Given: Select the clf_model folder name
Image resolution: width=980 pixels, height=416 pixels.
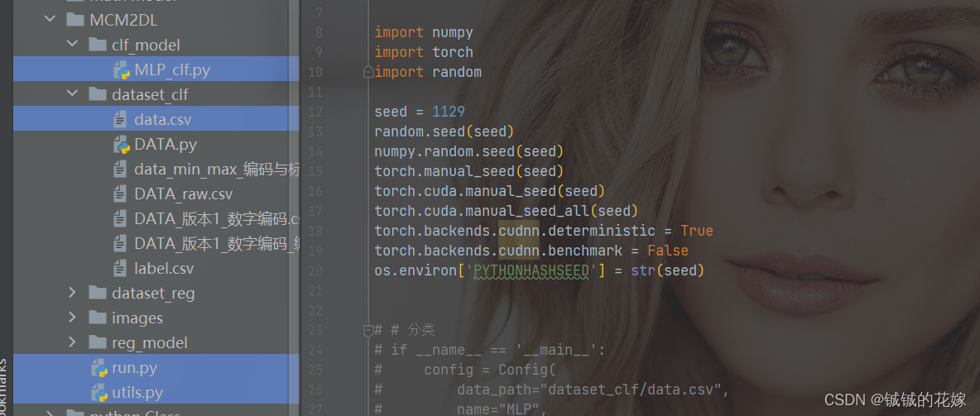Looking at the screenshot, I should [146, 45].
